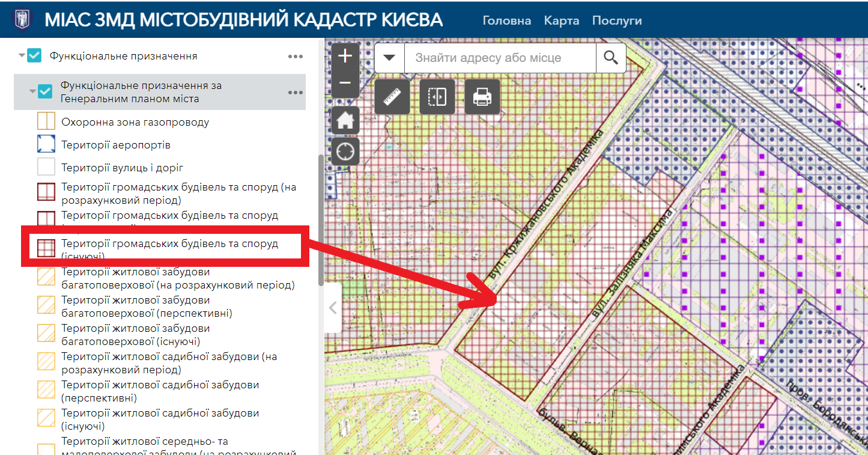The image size is (868, 455).
Task: Select багатоповерхової (перспективні) legend entry
Action: pyautogui.click(x=147, y=307)
